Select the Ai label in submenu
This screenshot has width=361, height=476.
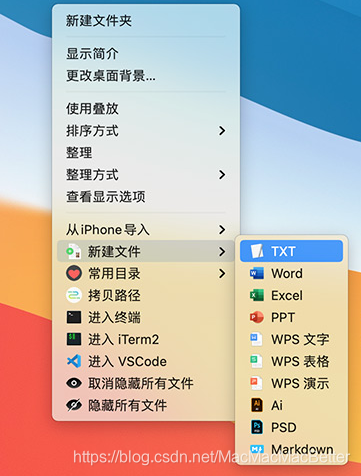pos(277,405)
